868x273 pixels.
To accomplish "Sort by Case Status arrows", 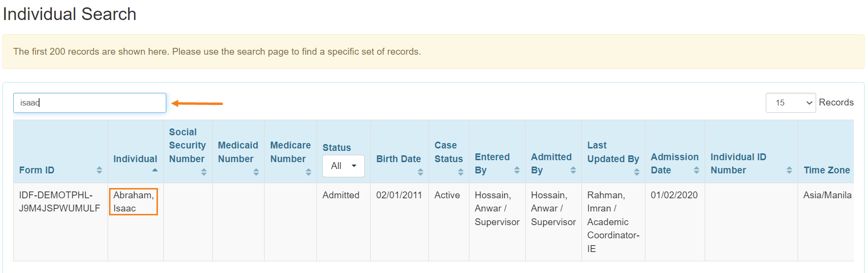I will tap(461, 172).
